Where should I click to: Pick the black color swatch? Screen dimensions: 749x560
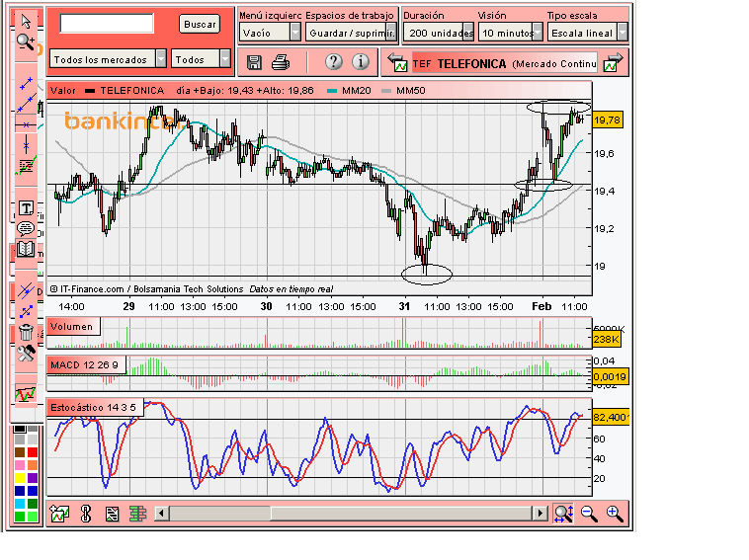(20, 429)
